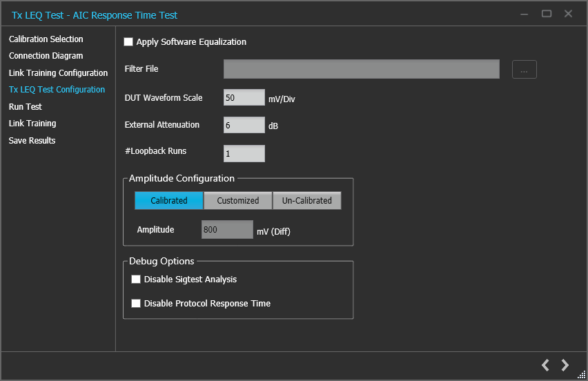Go to the next page arrow
This screenshot has height=381, width=588.
[565, 365]
